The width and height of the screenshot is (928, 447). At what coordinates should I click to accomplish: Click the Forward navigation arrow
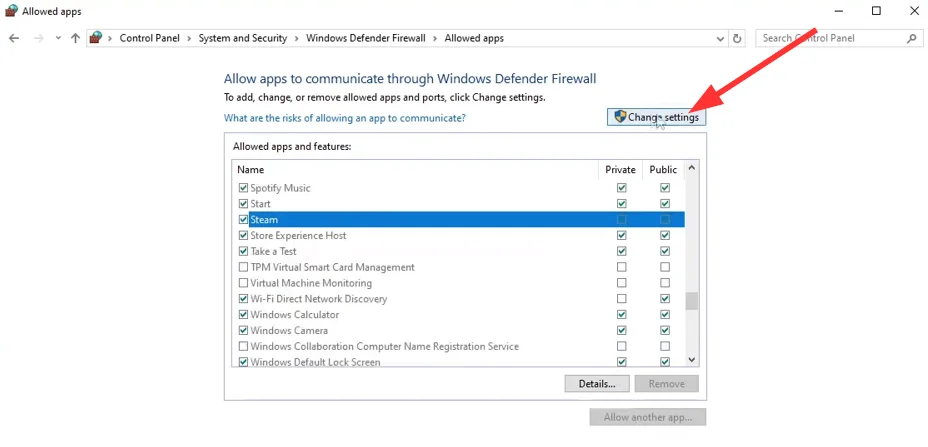coord(39,38)
